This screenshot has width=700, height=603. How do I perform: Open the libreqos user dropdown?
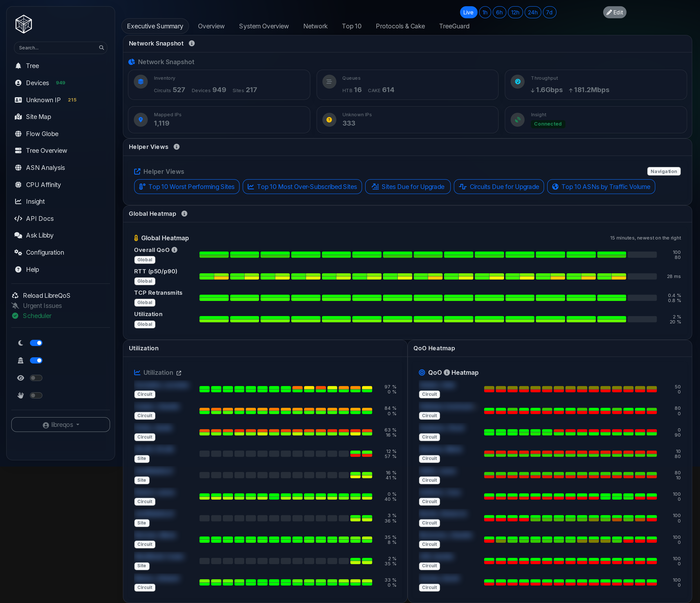(x=60, y=425)
